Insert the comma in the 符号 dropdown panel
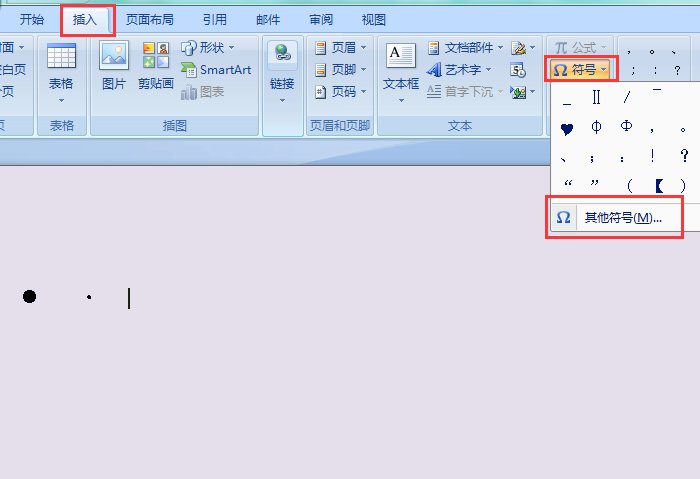Screen dimensions: 700x479 pyautogui.click(x=652, y=129)
